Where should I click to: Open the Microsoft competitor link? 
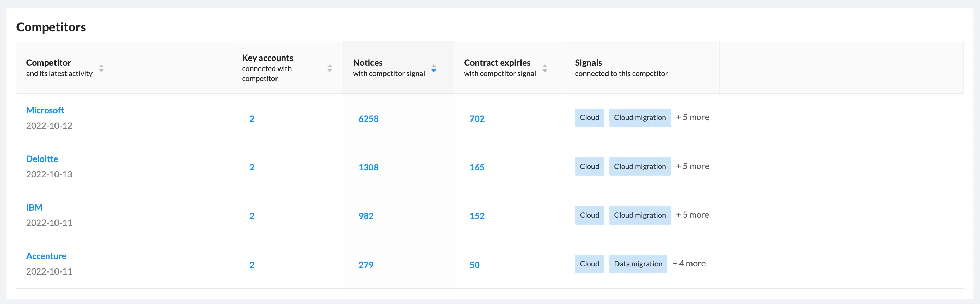(45, 110)
